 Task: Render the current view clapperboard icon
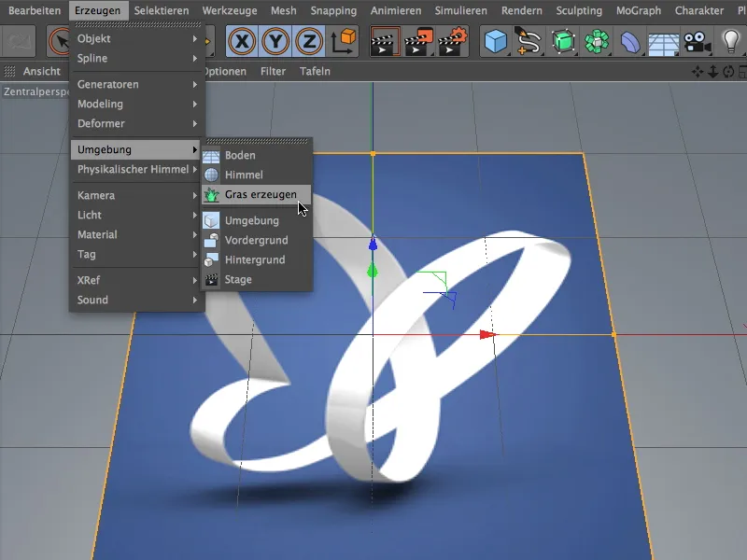385,41
